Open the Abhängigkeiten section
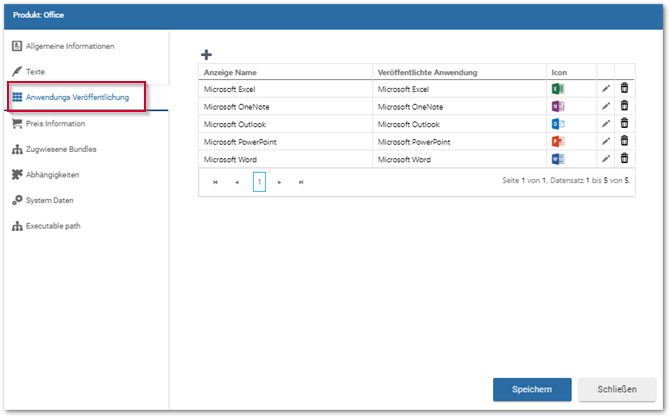 [x=46, y=175]
